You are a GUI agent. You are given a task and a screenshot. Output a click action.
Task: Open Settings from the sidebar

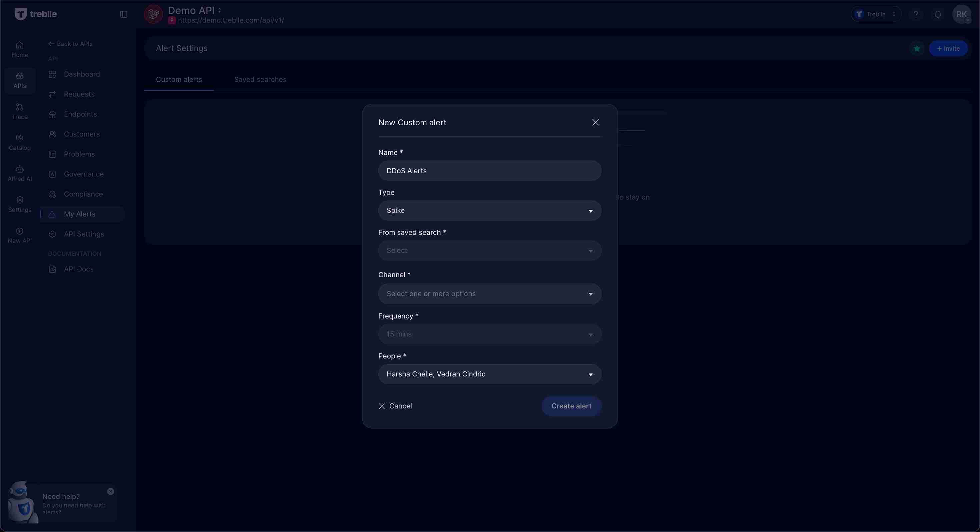[19, 204]
